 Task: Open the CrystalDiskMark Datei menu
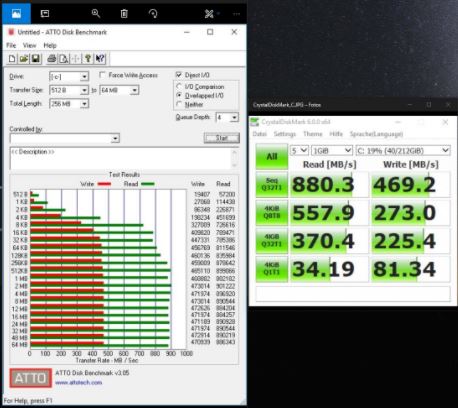tap(259, 134)
